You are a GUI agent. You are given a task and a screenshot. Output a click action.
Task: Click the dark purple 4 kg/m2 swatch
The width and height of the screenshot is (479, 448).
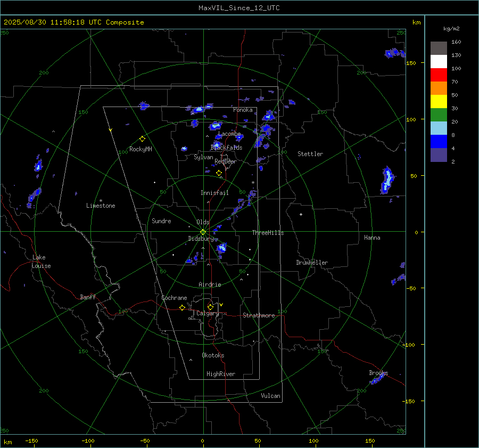coord(439,154)
